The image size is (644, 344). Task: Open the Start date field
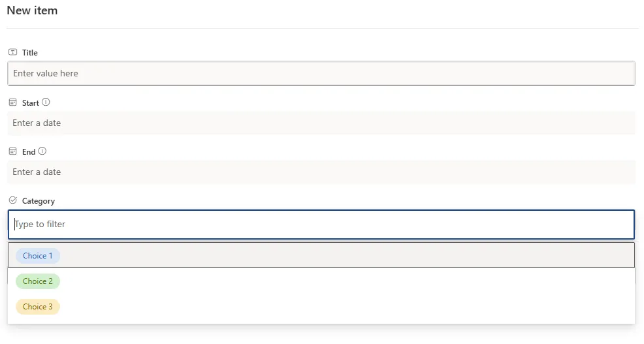pyautogui.click(x=321, y=123)
